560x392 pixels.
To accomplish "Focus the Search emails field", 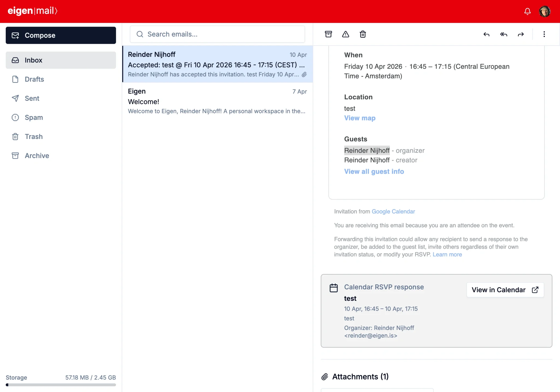I will pyautogui.click(x=217, y=34).
